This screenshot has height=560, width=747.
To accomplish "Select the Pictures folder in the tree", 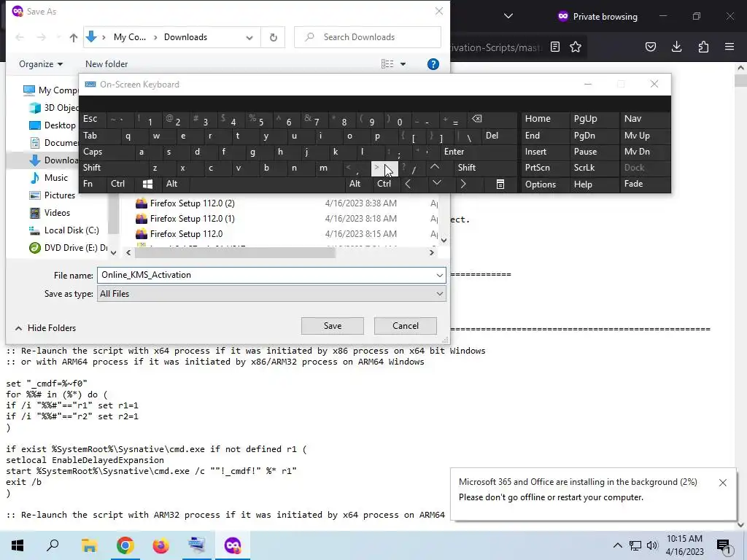I will coord(60,195).
